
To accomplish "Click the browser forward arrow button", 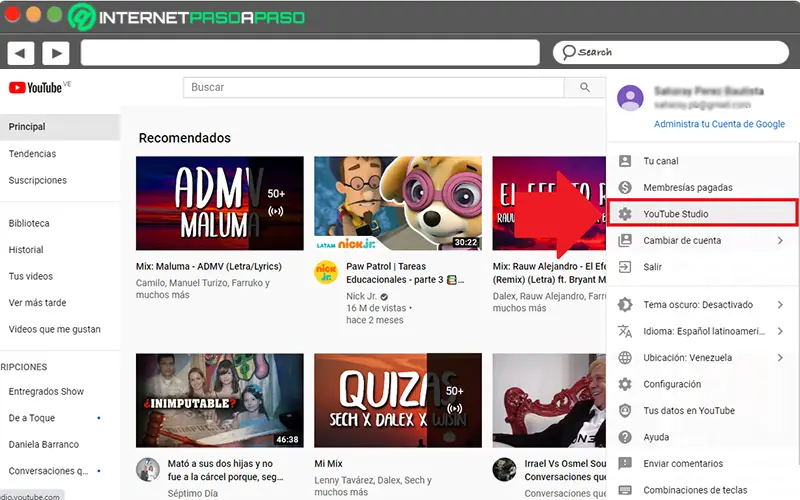I will 56,53.
